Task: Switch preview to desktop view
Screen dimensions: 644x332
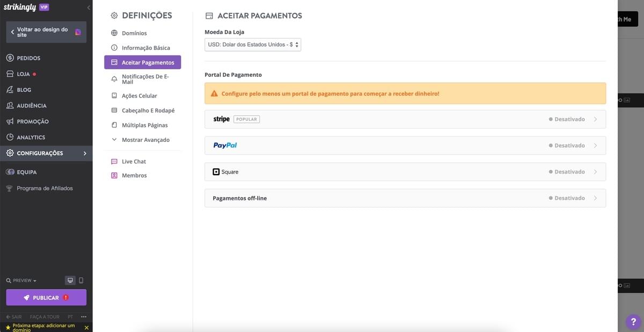Action: point(70,280)
